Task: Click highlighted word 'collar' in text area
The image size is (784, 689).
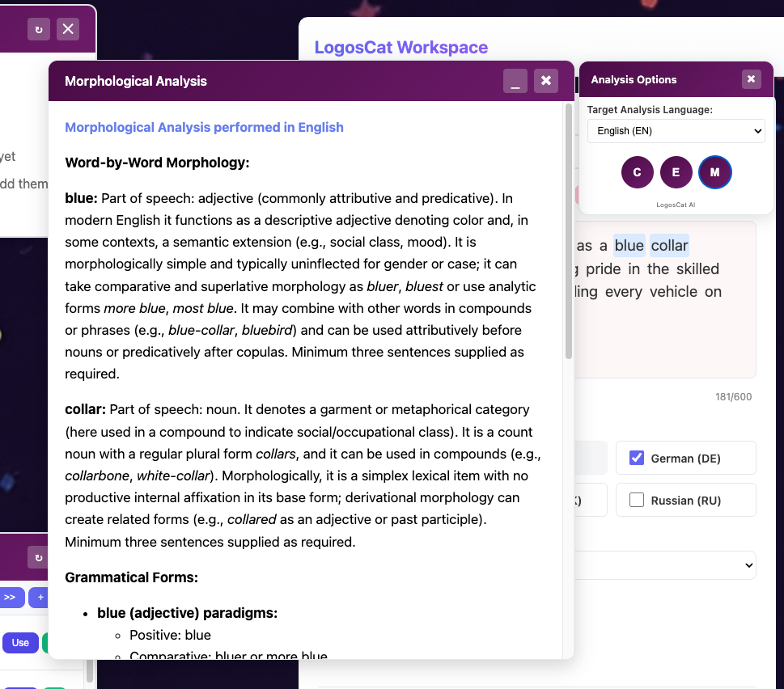Action: pyautogui.click(x=669, y=246)
